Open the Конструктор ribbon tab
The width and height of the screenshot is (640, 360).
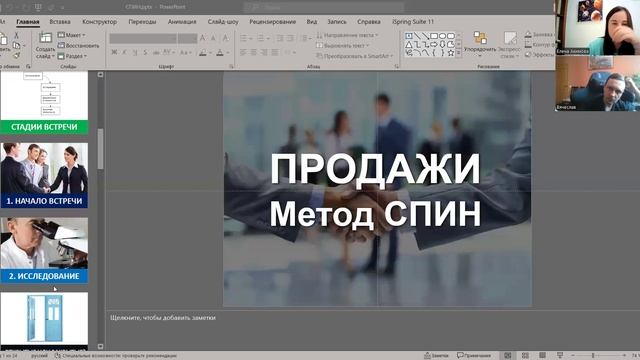(100, 22)
